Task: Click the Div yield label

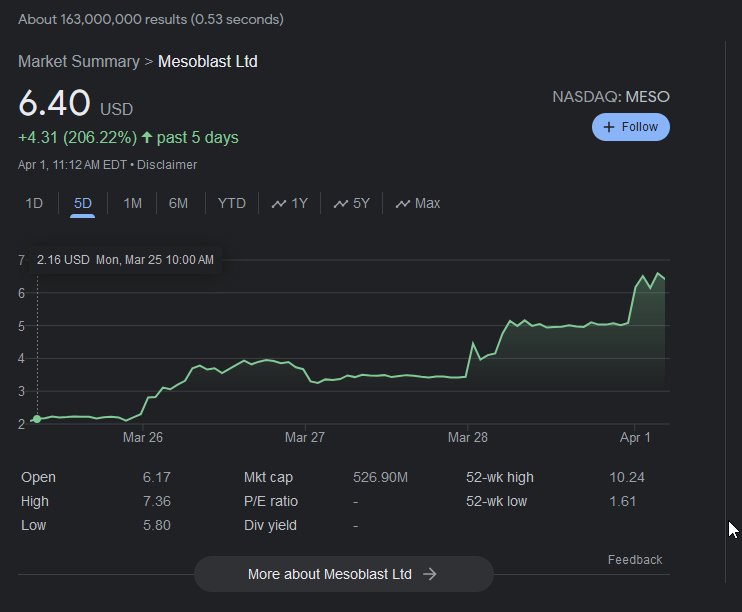Action: click(x=270, y=525)
